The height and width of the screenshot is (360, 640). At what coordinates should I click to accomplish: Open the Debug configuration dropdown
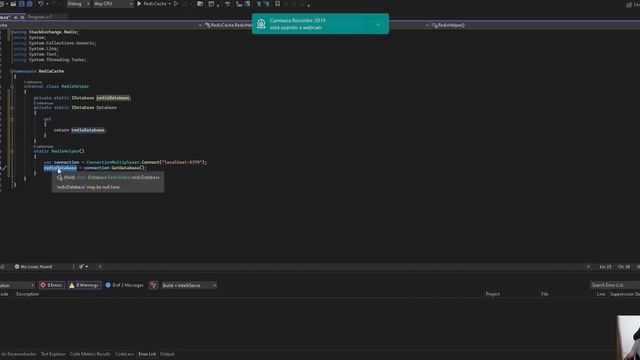[78, 4]
